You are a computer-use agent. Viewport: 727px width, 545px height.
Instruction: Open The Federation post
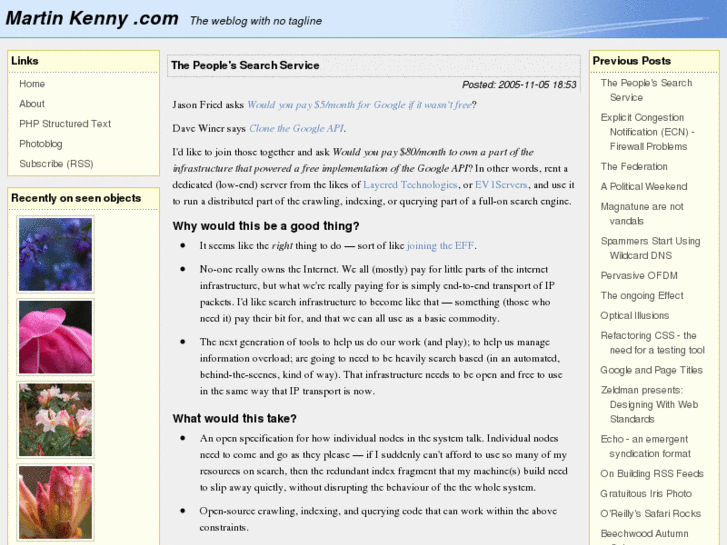coord(634,167)
